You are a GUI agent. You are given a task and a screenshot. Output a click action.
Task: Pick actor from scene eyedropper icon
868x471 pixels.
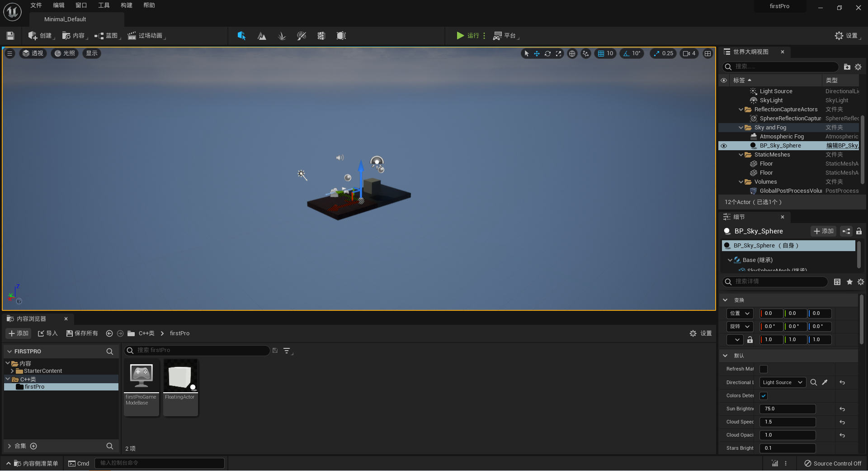click(825, 382)
